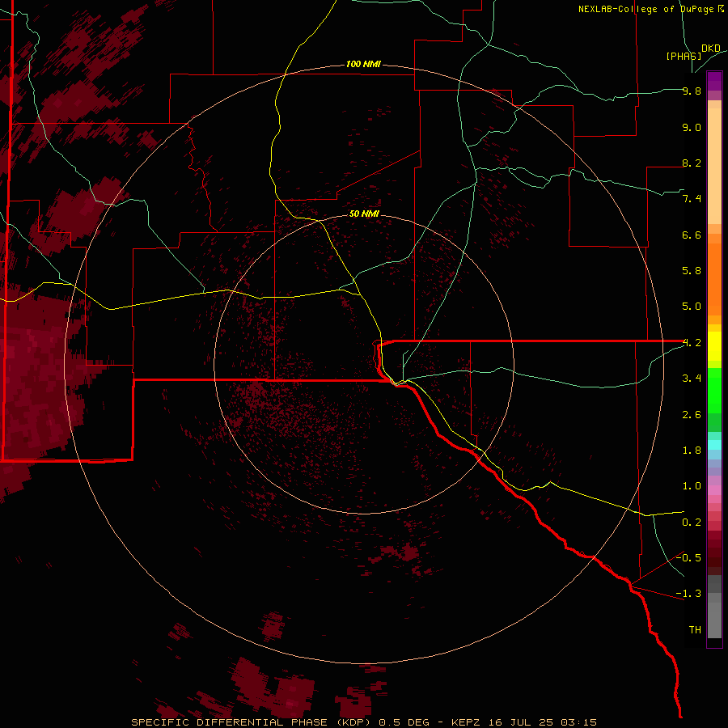
Task: Click the 9.0 value on the color scale
Action: (x=692, y=127)
